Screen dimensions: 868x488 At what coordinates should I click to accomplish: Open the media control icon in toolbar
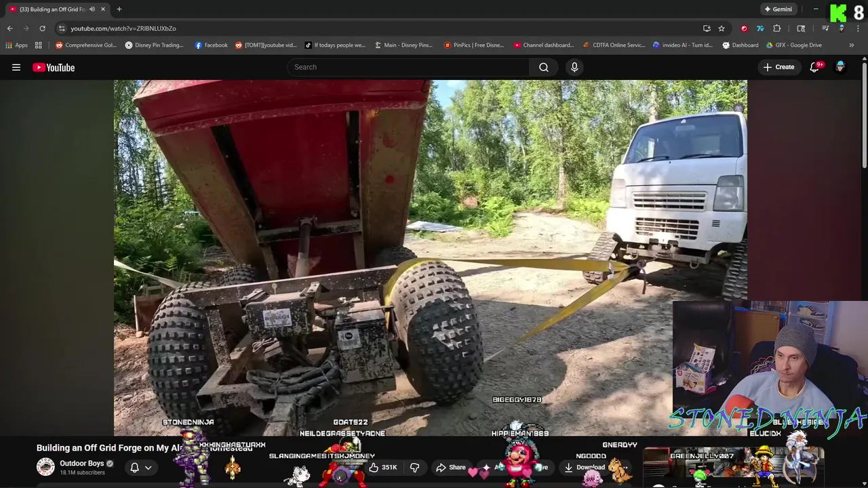point(825,28)
